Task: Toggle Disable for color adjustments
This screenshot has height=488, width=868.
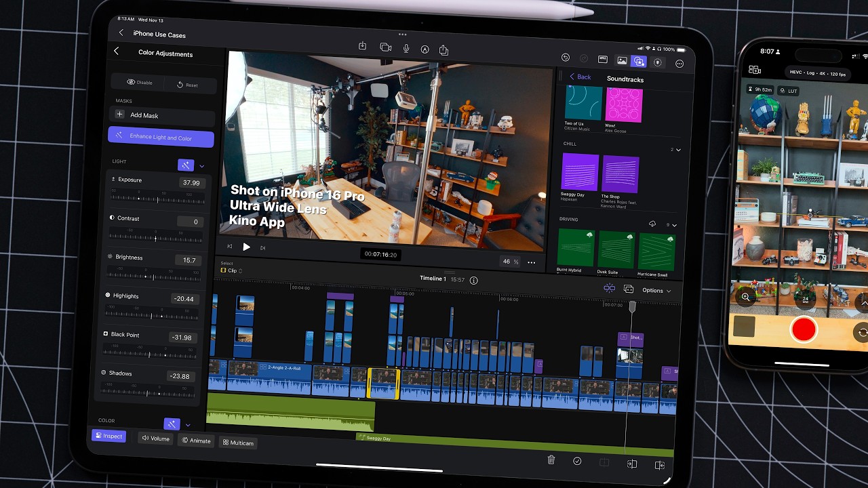Action: click(139, 82)
